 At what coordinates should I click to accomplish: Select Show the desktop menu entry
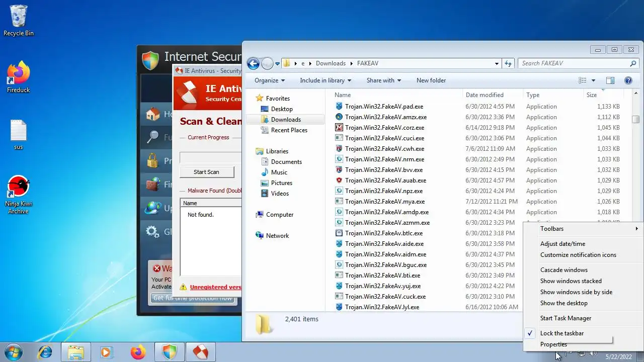(x=564, y=303)
